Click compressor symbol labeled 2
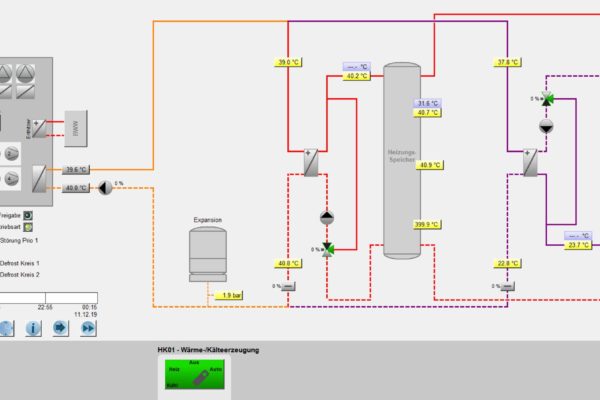600x400 pixels. 11,154
